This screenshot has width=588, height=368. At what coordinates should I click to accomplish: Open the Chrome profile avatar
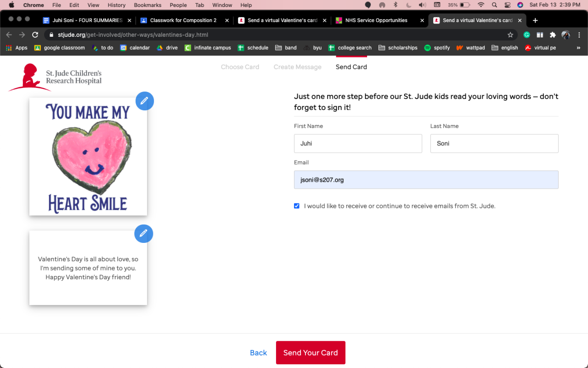point(566,35)
